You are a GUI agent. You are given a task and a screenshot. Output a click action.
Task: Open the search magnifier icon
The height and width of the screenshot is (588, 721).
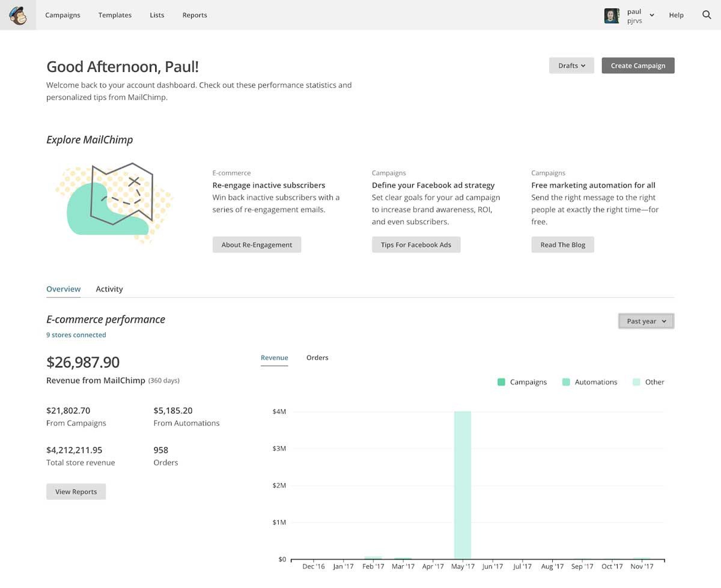(707, 15)
